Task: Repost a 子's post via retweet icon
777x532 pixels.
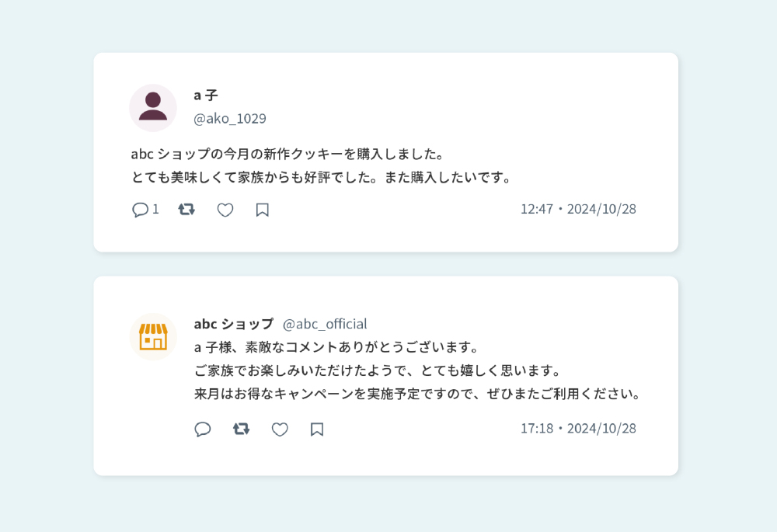Action: [186, 210]
